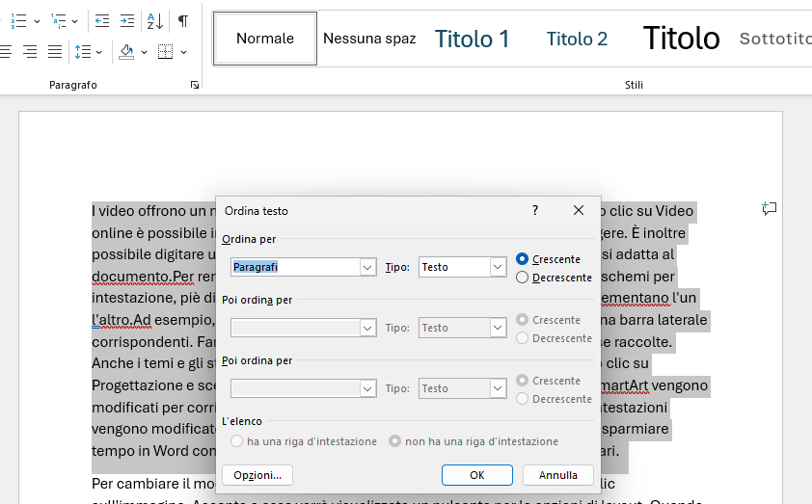Increase the paragraph indent
Image resolution: width=812 pixels, height=504 pixels.
point(127,20)
